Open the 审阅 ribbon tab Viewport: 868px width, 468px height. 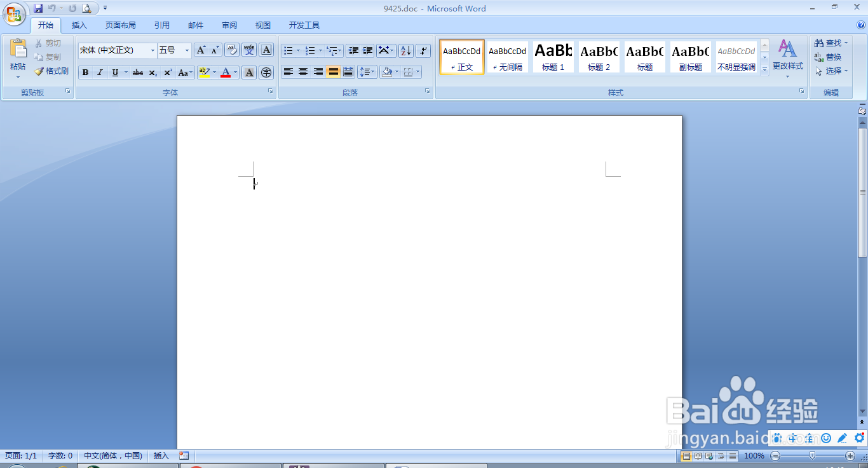tap(229, 25)
